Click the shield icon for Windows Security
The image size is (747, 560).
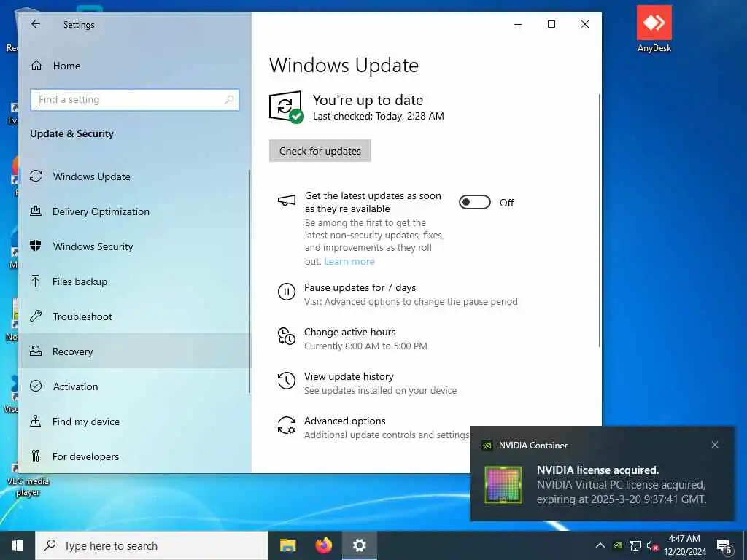point(36,246)
